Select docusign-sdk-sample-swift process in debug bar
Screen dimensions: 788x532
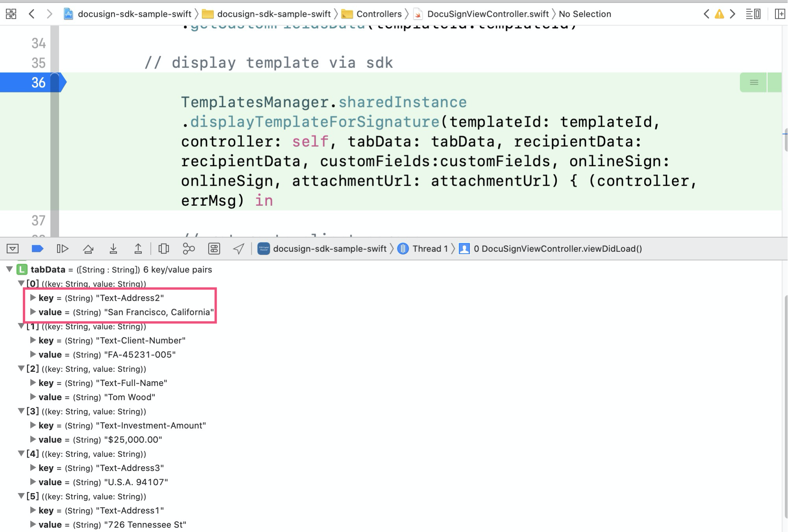tap(322, 249)
